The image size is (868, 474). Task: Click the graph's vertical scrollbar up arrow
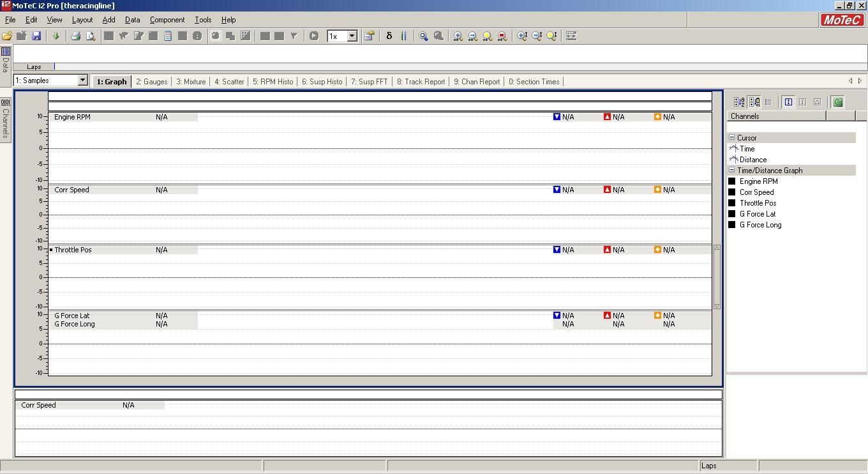(x=717, y=248)
